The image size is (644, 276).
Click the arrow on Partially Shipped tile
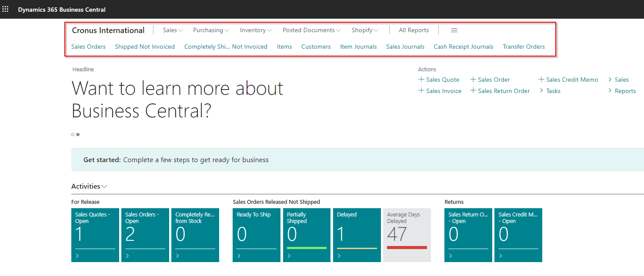pos(289,256)
